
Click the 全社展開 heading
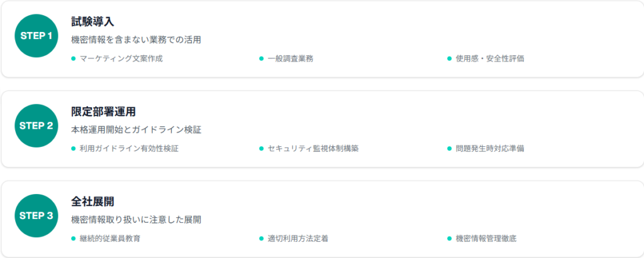click(x=92, y=202)
